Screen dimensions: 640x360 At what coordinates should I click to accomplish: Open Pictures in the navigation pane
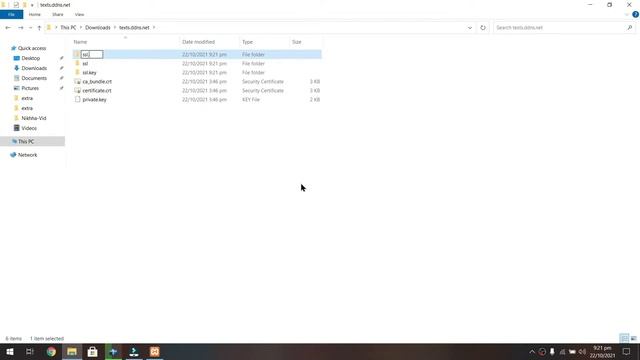point(30,88)
